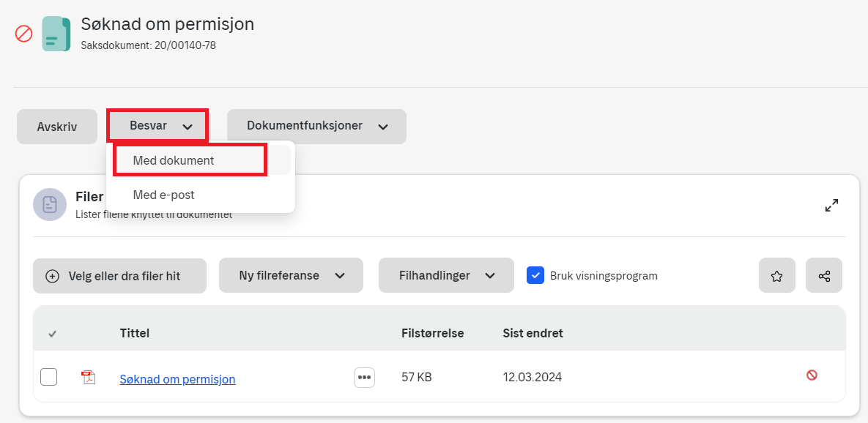This screenshot has height=423, width=868.
Task: Click the Søknad om permisjon page heading
Action: tap(168, 24)
